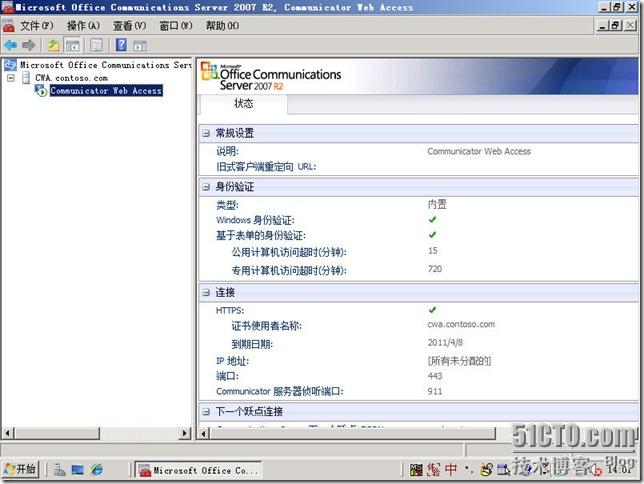Screen dimensions: 644x484
Task: Select the CWA.contoso.com server node
Action: [x=71, y=78]
